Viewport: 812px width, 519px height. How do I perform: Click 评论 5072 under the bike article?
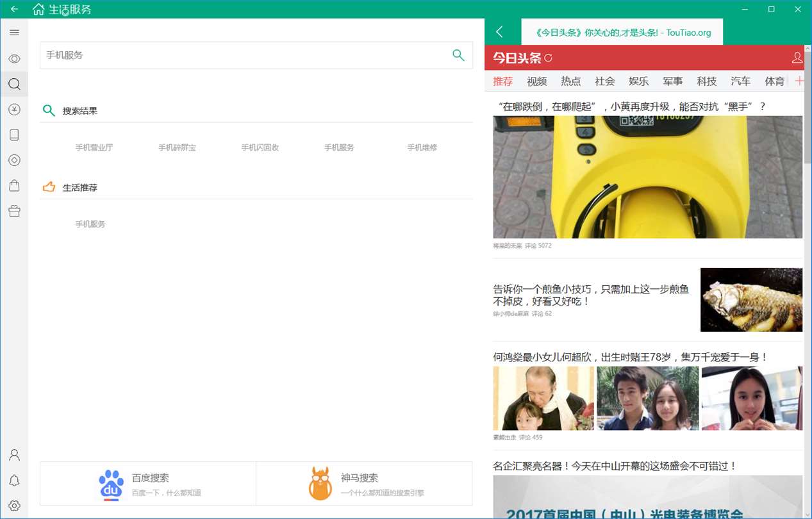[x=538, y=245]
